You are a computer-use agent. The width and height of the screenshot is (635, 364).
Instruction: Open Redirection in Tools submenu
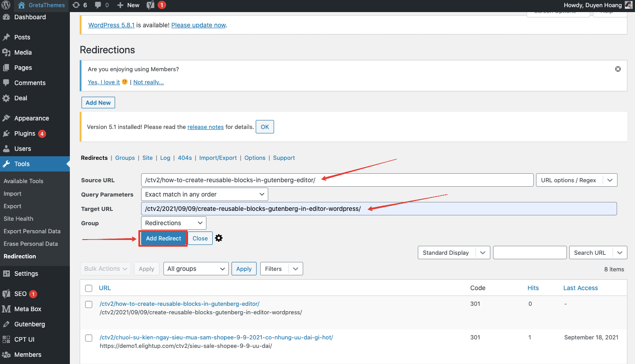[20, 257]
